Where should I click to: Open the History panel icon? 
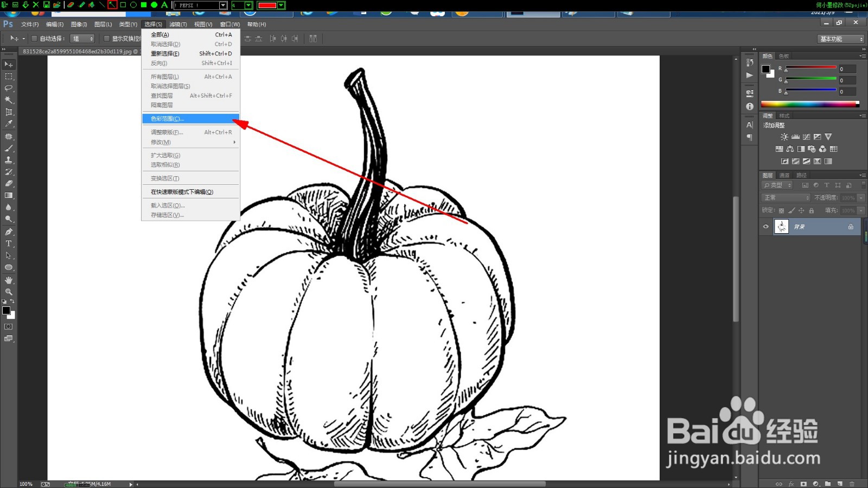pos(750,63)
